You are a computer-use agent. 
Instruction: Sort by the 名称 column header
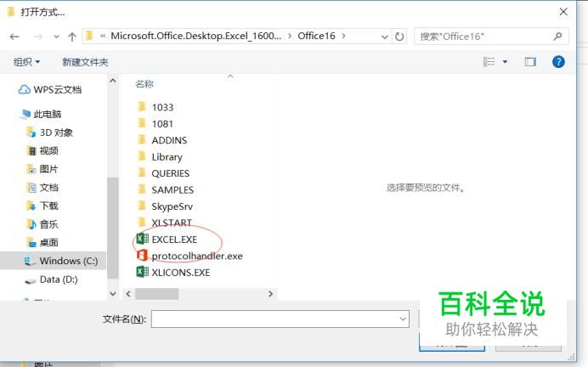(144, 84)
